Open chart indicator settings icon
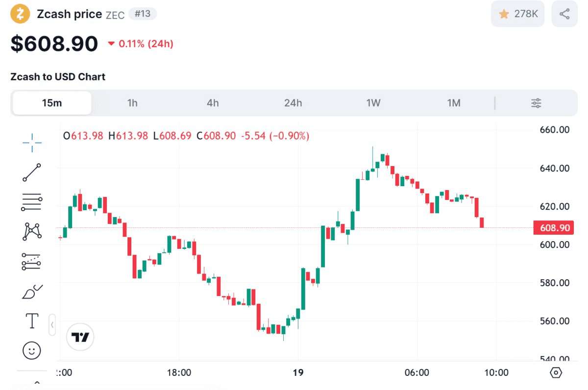 coord(536,103)
